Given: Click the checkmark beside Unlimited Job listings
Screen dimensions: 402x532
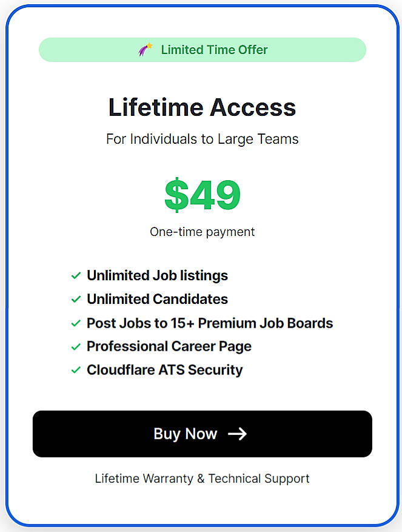Looking at the screenshot, I should point(75,275).
